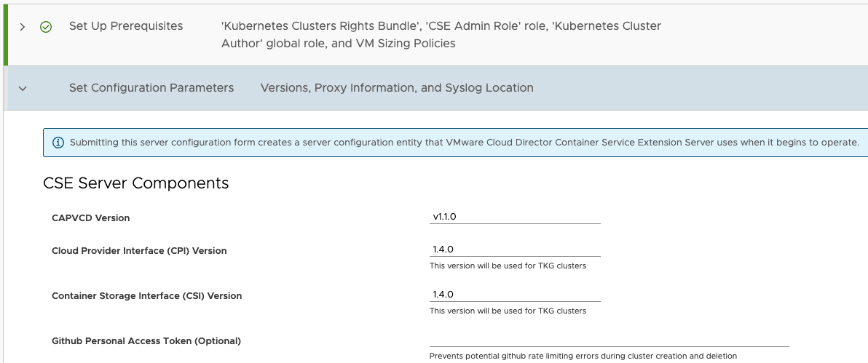Click the Versions, Proxy Information, Syslog description

(x=397, y=88)
